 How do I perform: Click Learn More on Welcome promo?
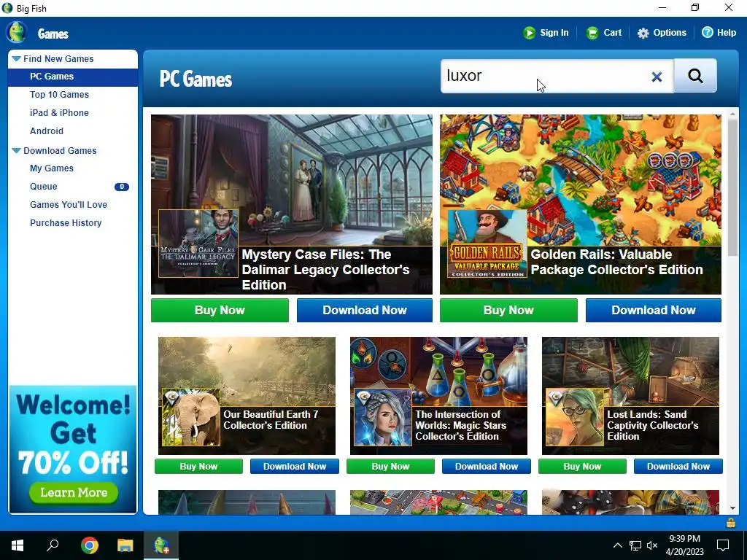[x=74, y=493]
